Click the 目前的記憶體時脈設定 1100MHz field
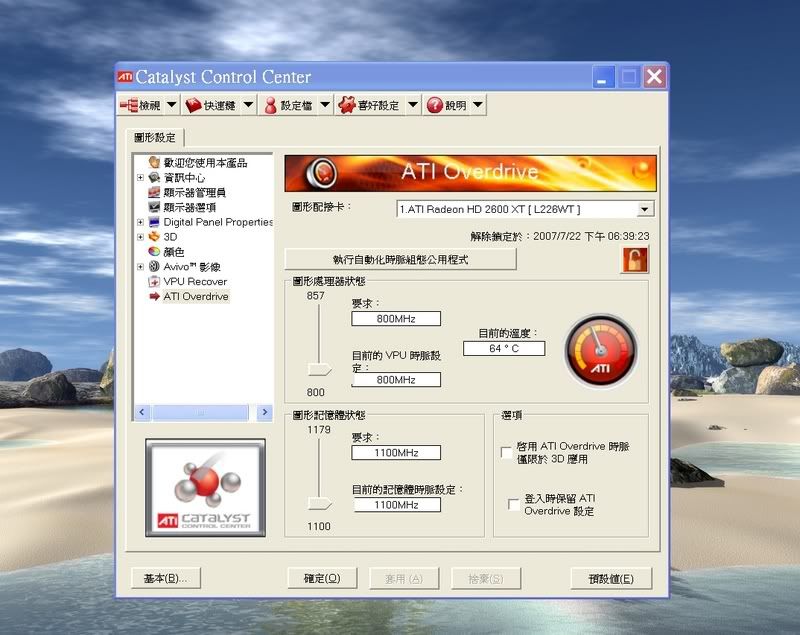Screen dimensions: 800x635 pos(396,504)
